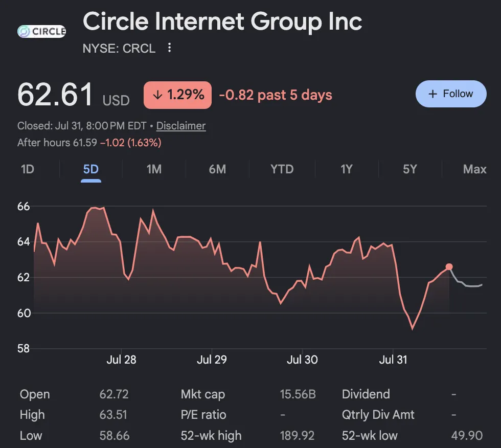Click the Jul 28 date label on chart
Image resolution: width=501 pixels, height=448 pixels.
122,360
